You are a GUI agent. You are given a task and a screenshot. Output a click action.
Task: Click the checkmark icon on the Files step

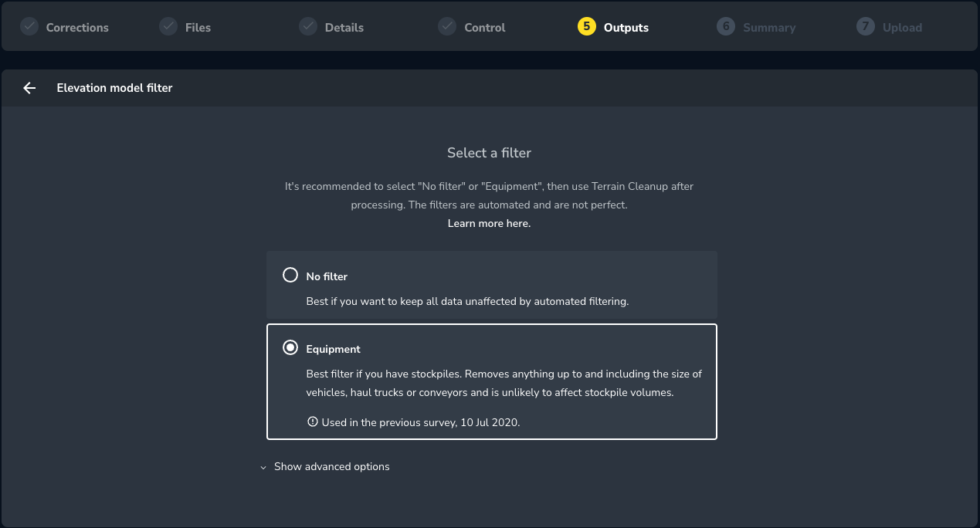pos(168,26)
